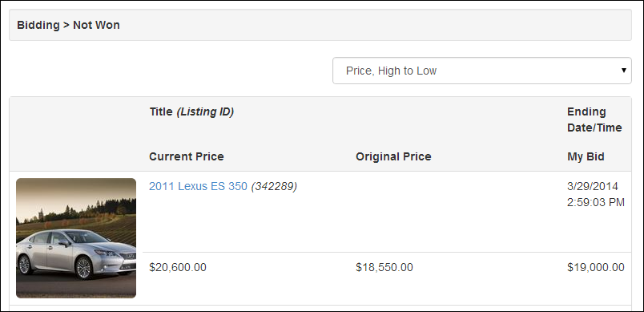Click the silver Lexus car thumbnail
This screenshot has width=644, height=312.
[76, 238]
